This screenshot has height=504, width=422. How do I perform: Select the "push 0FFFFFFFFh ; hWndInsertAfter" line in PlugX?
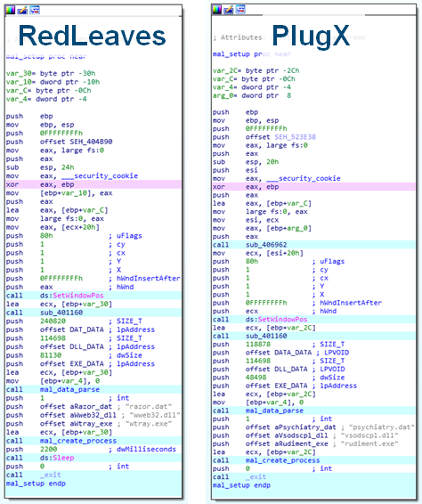[297, 303]
